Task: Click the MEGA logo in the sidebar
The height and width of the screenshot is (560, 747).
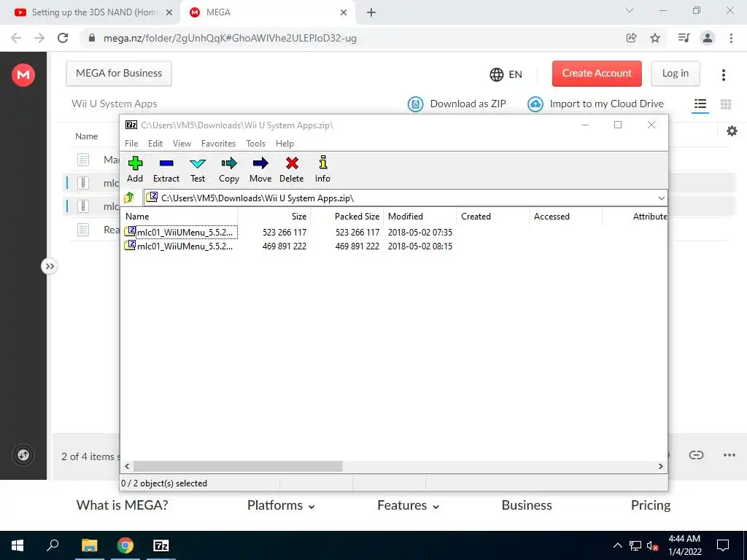Action: [x=23, y=75]
